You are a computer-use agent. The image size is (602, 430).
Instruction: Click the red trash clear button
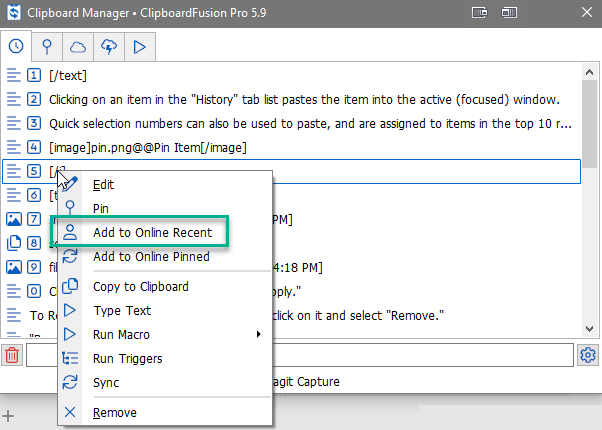tap(12, 355)
